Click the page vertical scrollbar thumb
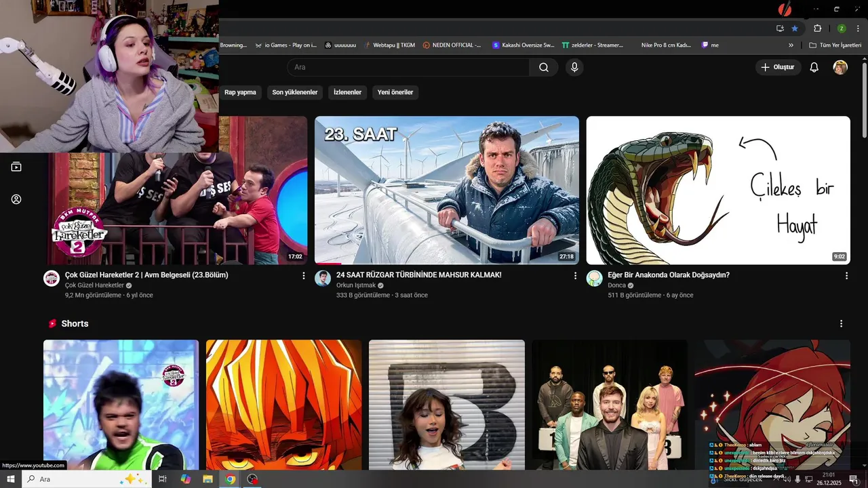 [x=864, y=99]
